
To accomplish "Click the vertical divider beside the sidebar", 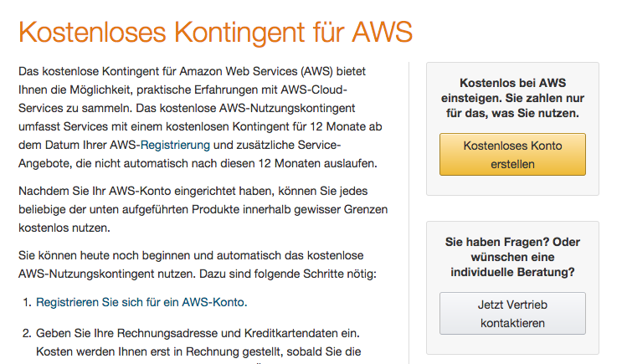I will [409, 209].
